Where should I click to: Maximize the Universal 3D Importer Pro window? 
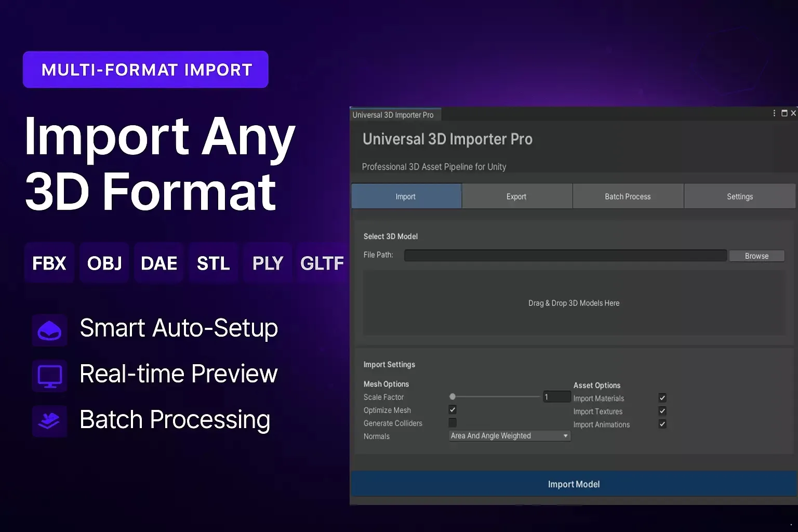(x=784, y=113)
